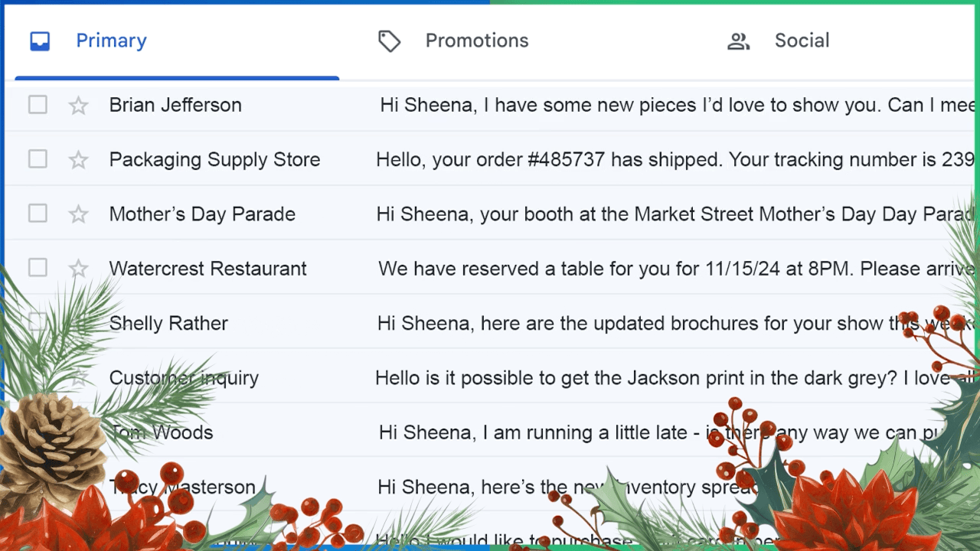Viewport: 980px width, 551px height.
Task: Tick the checkbox for Packaging Supply Store
Action: (x=38, y=159)
